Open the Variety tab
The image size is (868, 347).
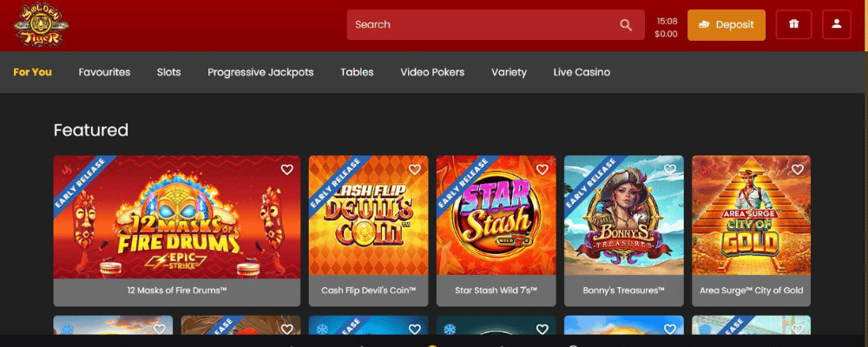click(510, 72)
